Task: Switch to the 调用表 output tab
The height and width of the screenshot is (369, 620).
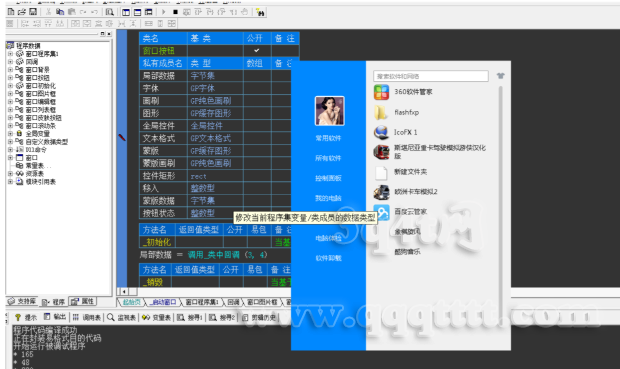Action: 86,317
